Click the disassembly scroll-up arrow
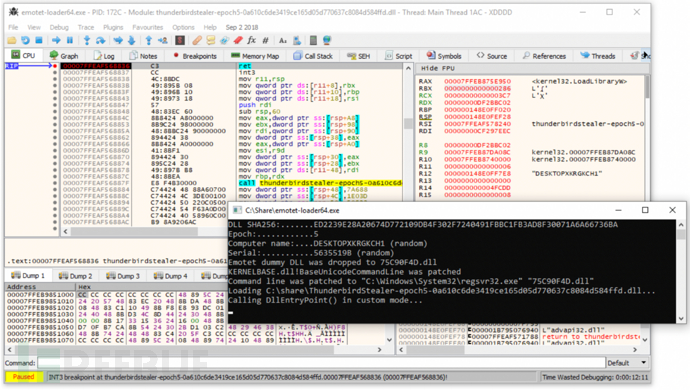The height and width of the screenshot is (390, 690). 408,68
